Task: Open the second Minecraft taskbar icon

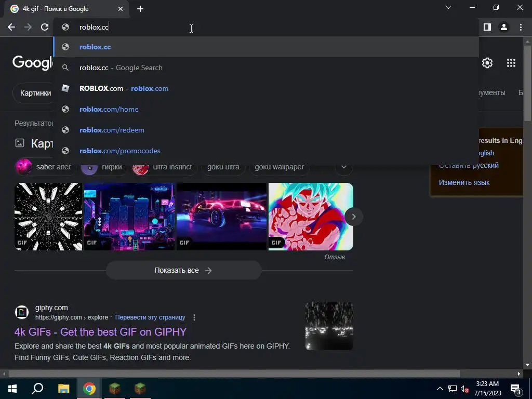Action: (140, 389)
